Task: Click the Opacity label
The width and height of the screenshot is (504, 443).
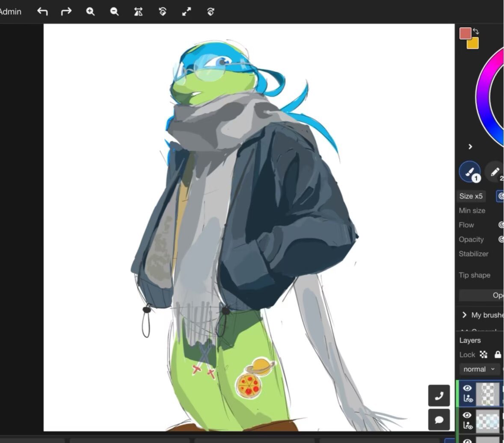Action: click(471, 239)
